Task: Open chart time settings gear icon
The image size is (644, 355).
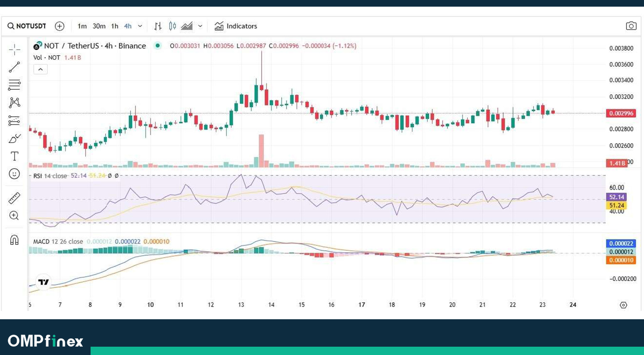Action: [x=623, y=305]
